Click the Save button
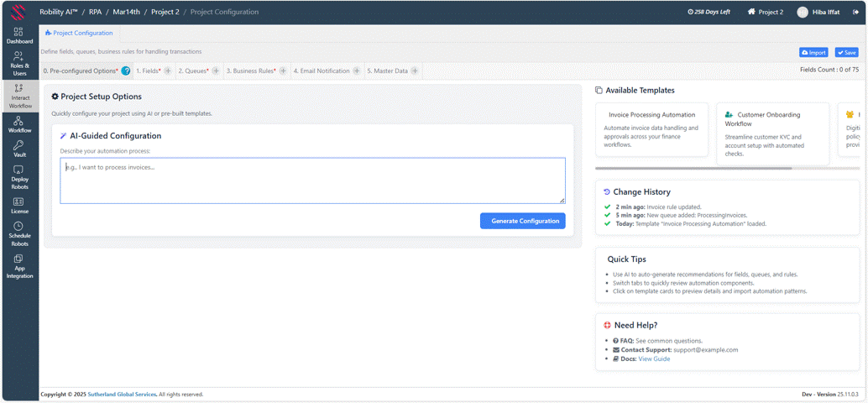 point(846,52)
